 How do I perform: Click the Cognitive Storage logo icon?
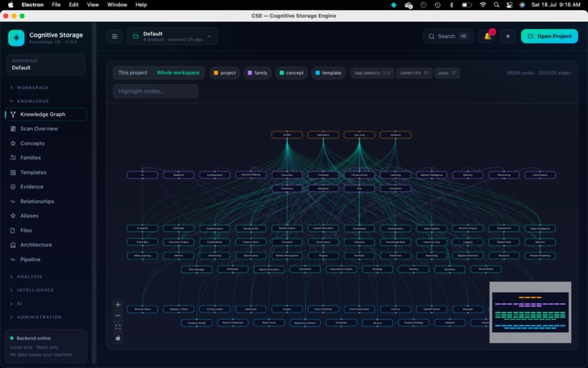coord(16,38)
